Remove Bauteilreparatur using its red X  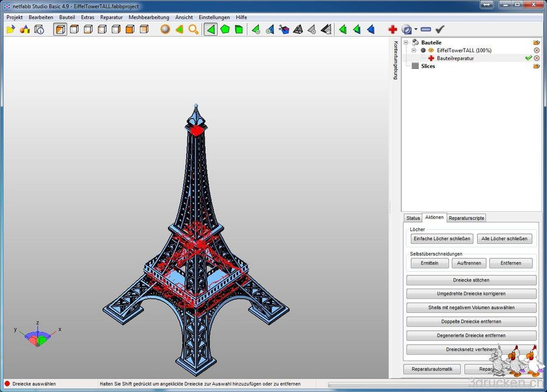[537, 58]
